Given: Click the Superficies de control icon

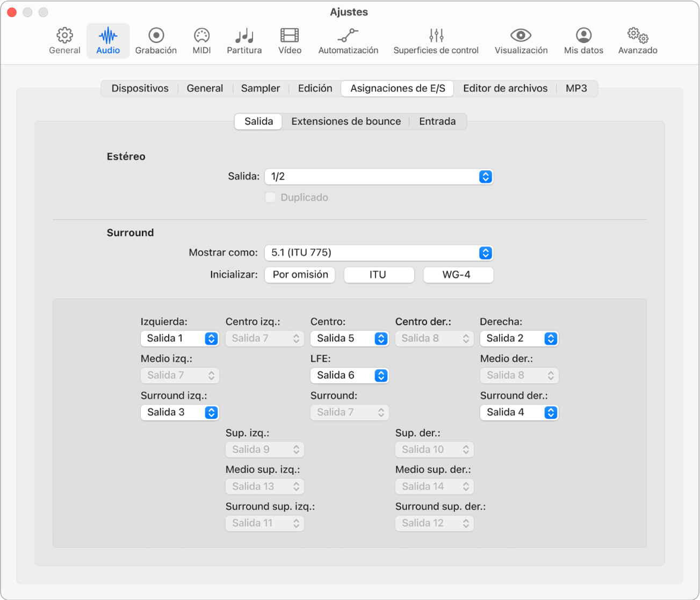Looking at the screenshot, I should [436, 41].
